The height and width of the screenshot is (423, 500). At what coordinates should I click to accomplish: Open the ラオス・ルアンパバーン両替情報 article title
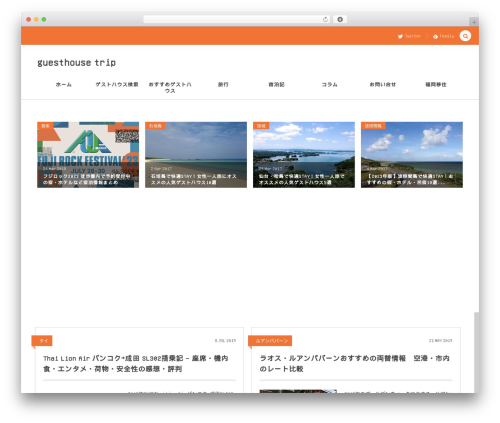(x=355, y=363)
